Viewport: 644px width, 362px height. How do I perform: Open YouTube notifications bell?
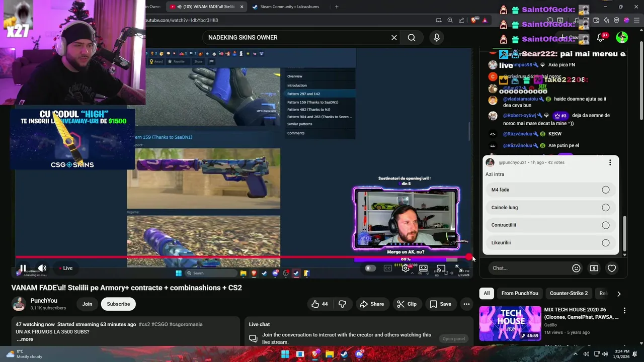point(600,38)
